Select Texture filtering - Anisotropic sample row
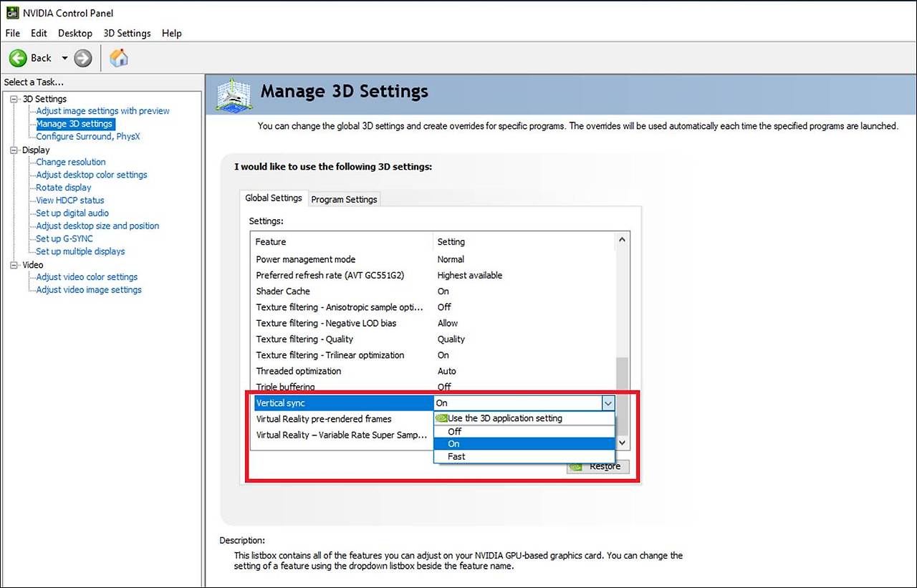Viewport: 917px width, 588px height. click(x=433, y=307)
